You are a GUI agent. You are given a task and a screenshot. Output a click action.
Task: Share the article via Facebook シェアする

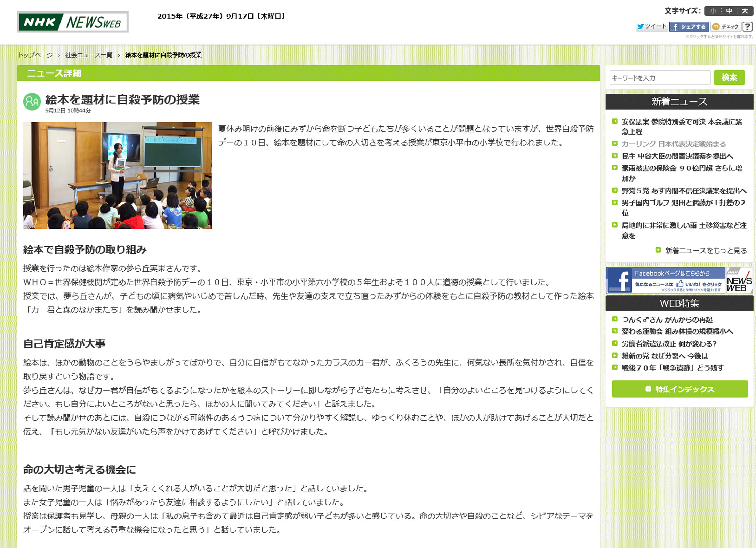click(x=689, y=26)
